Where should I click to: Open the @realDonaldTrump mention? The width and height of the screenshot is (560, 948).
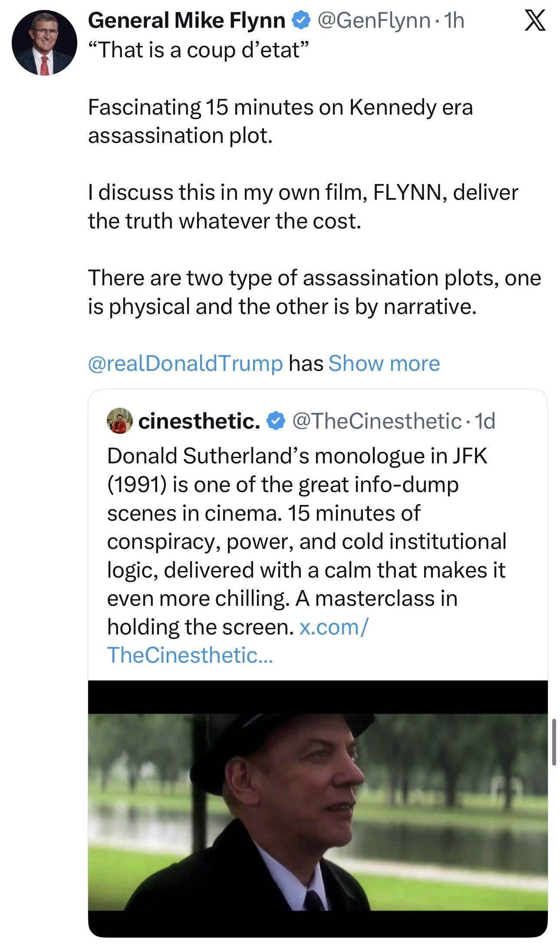185,363
